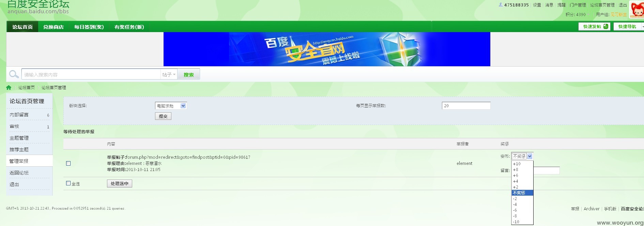The width and height of the screenshot is (644, 226).
Task: Open the 版块选择 电脑求助 dropdown
Action: 171,106
